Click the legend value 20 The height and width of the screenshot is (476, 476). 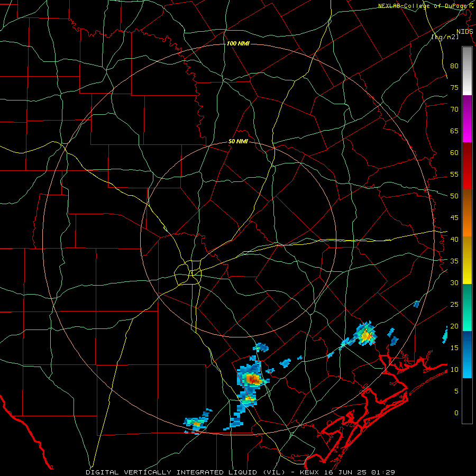(454, 326)
